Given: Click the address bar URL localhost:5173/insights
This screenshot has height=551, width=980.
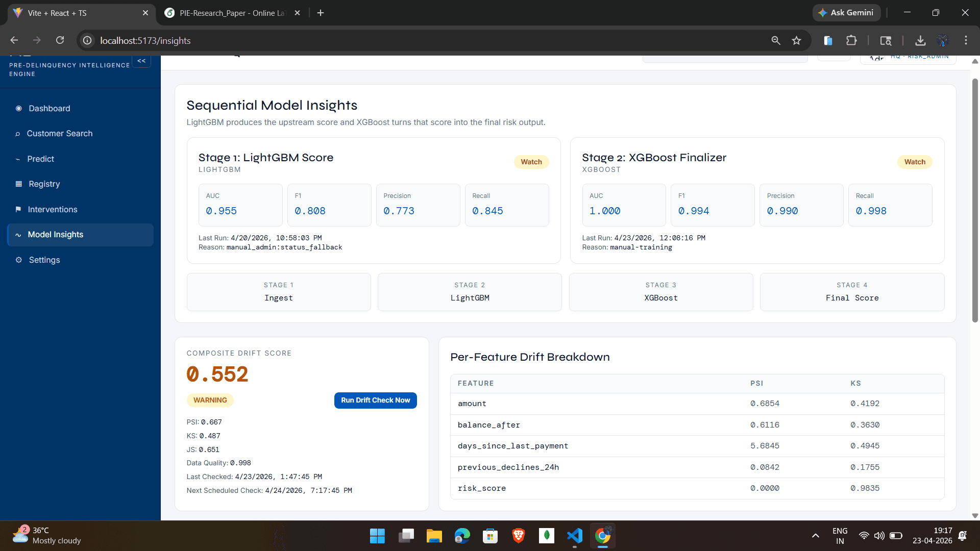Looking at the screenshot, I should click(x=145, y=40).
